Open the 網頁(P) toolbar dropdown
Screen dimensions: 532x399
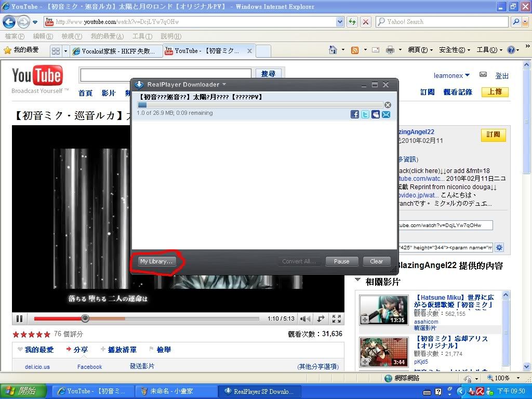pyautogui.click(x=420, y=50)
